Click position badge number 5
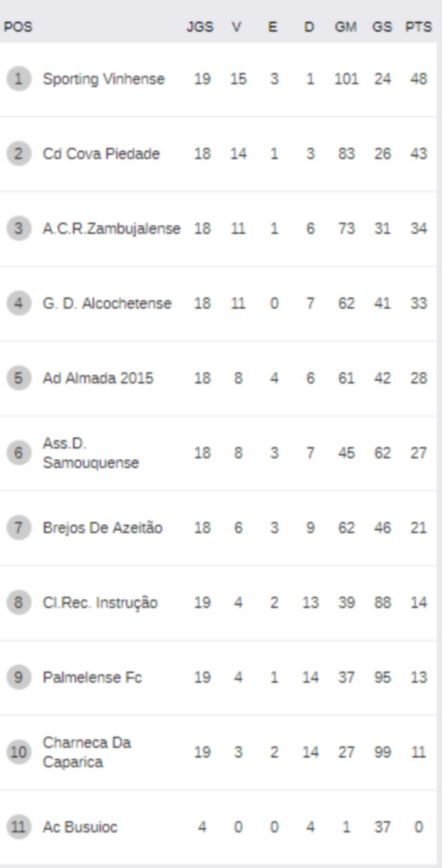Image resolution: width=442 pixels, height=868 pixels. coord(19,378)
